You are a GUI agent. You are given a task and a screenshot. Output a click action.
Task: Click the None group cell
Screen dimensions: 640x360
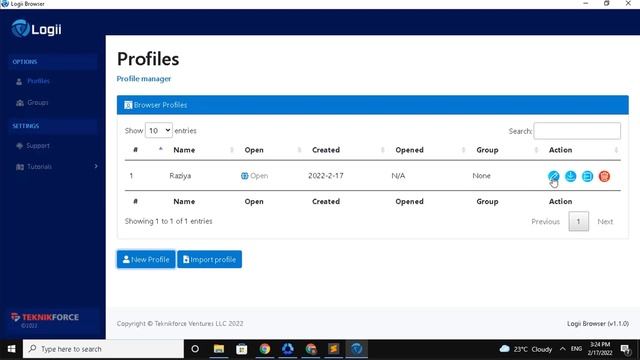coord(481,176)
